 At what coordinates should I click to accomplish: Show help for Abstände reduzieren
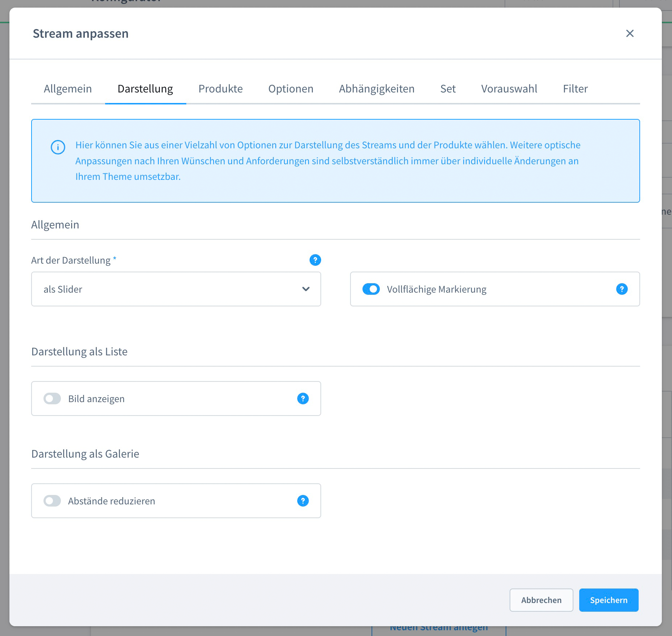pyautogui.click(x=303, y=501)
